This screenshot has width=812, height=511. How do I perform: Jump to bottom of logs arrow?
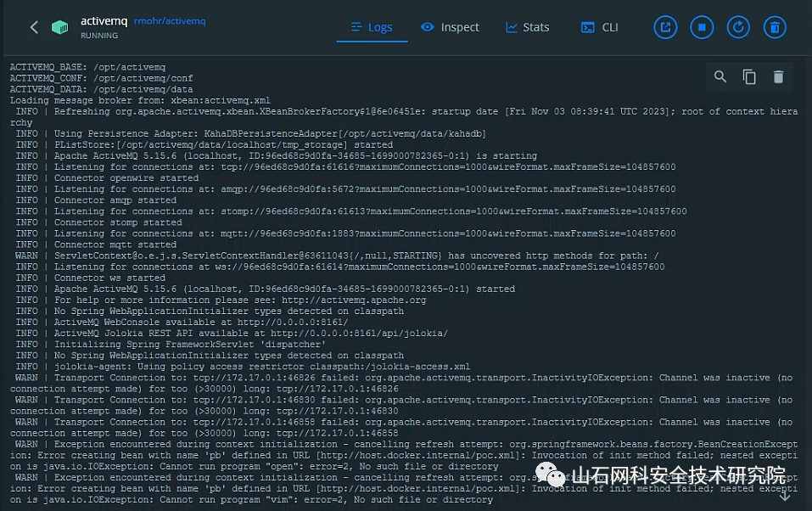(x=785, y=496)
